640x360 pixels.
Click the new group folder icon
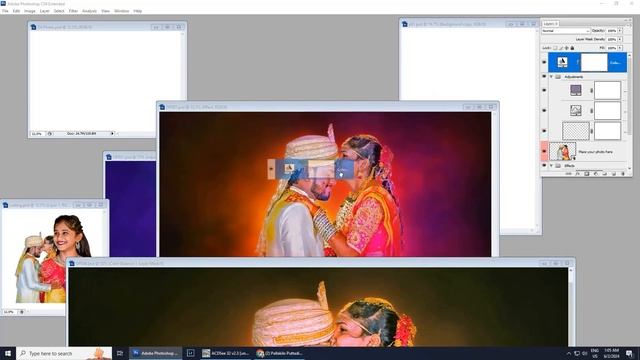[x=604, y=173]
